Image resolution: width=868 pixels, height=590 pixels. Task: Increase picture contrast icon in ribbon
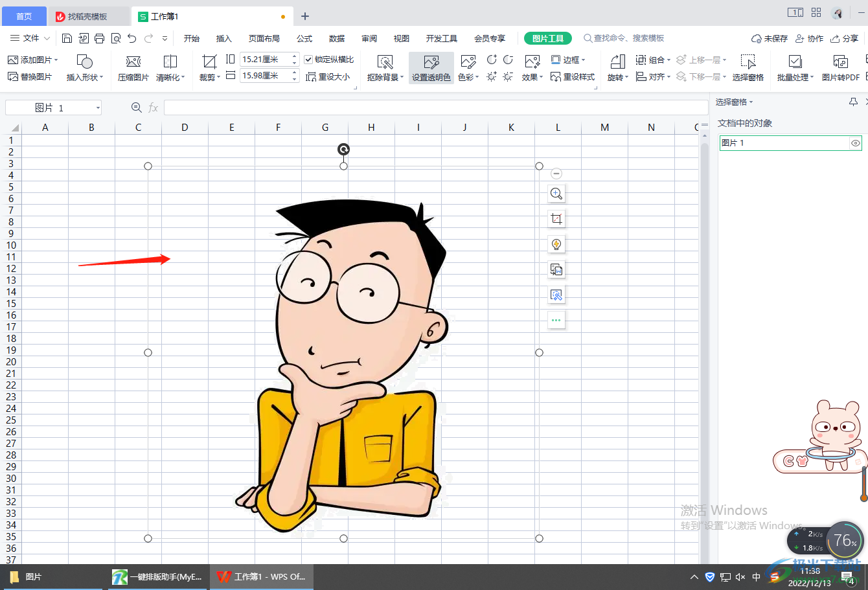[x=492, y=60]
